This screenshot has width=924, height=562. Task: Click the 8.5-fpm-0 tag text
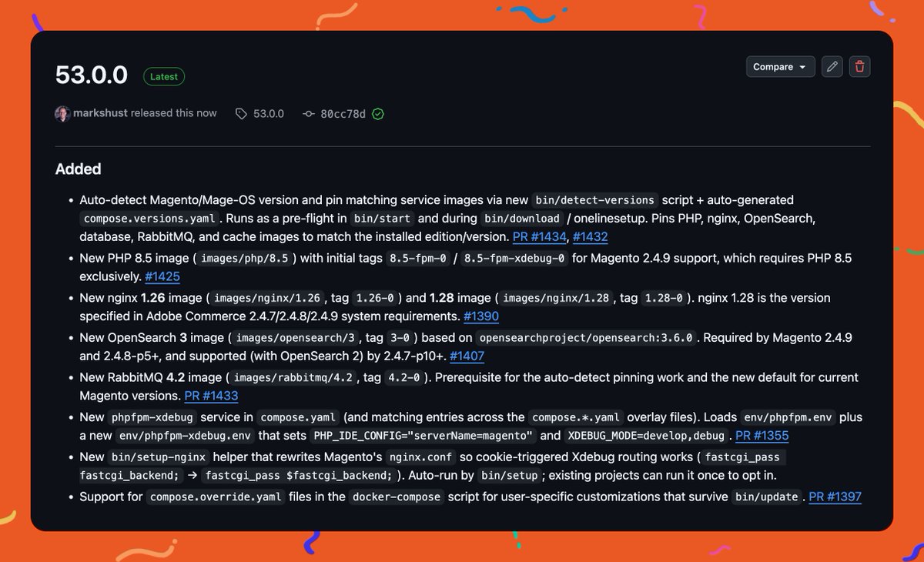(417, 259)
